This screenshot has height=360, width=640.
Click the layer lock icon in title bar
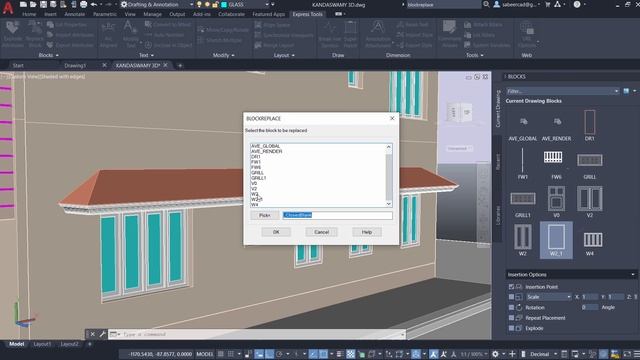(215, 4)
